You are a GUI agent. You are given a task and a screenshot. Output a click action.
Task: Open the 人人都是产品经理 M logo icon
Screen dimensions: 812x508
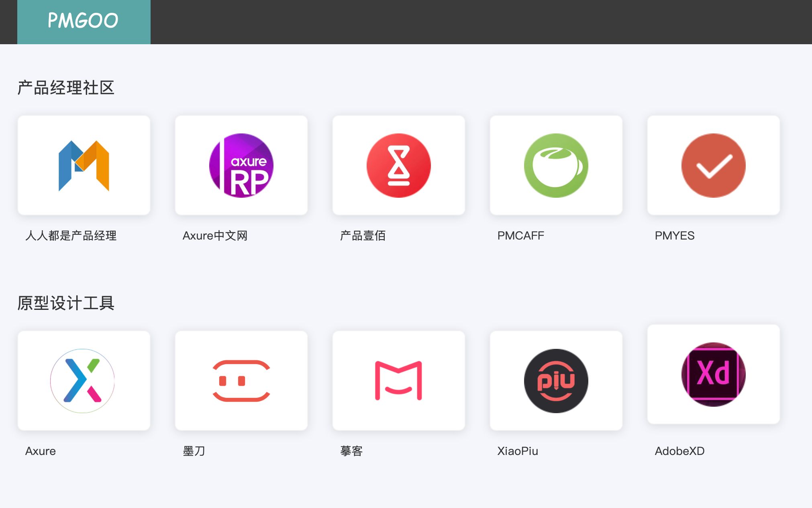[84, 166]
